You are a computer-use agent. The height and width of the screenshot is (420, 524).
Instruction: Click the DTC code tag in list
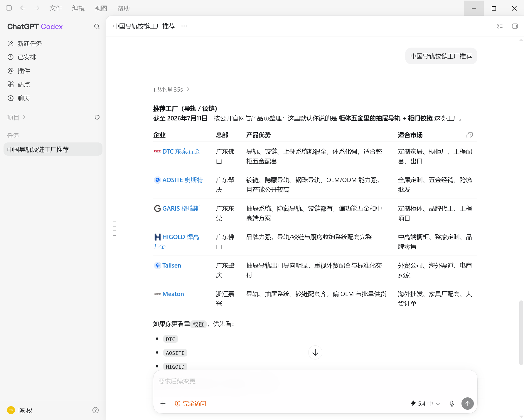point(170,339)
